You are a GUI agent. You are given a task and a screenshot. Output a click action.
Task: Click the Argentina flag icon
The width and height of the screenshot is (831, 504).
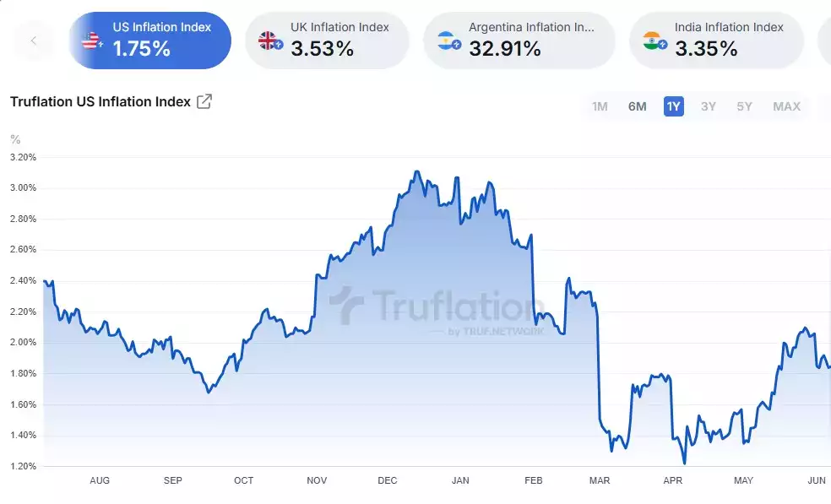click(448, 39)
